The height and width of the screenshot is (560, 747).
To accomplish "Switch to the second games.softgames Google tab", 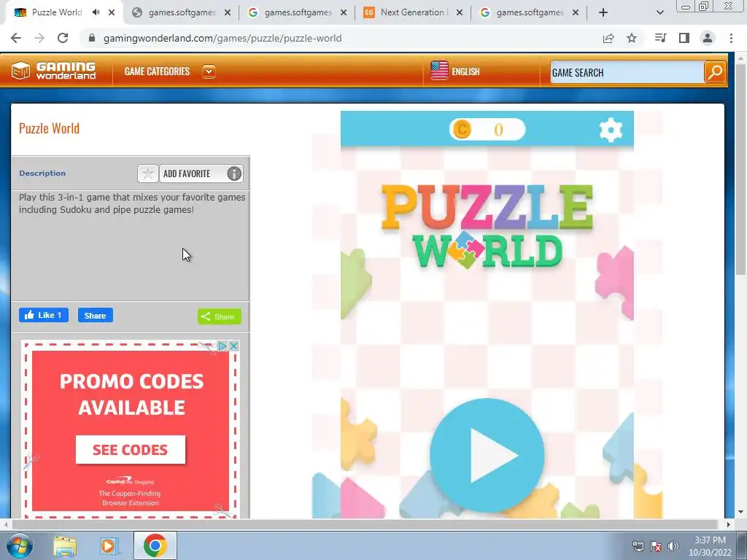I will (x=298, y=12).
